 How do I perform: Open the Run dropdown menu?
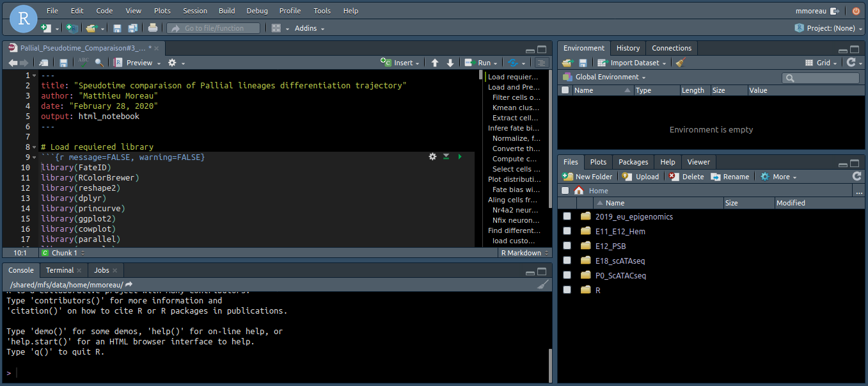(x=482, y=63)
